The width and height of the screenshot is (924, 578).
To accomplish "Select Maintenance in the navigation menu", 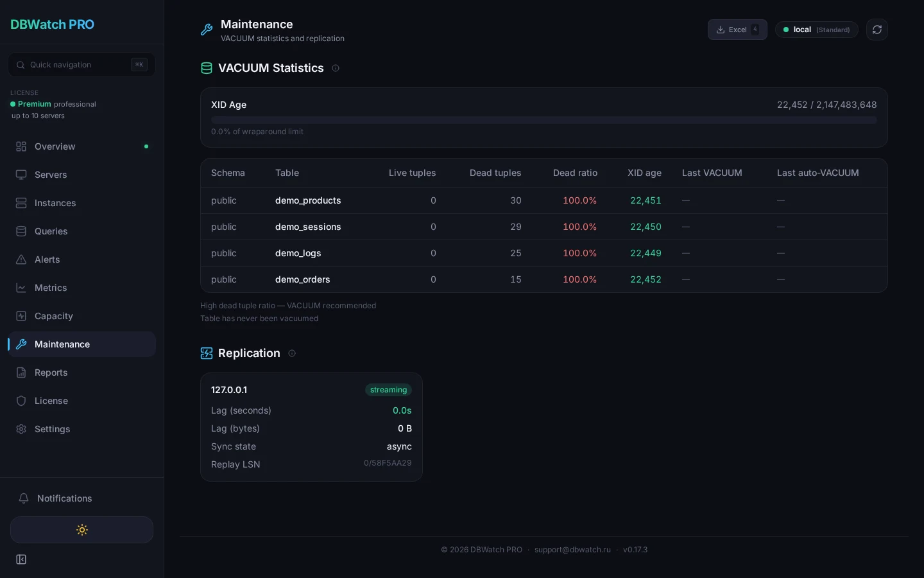I will (x=62, y=344).
